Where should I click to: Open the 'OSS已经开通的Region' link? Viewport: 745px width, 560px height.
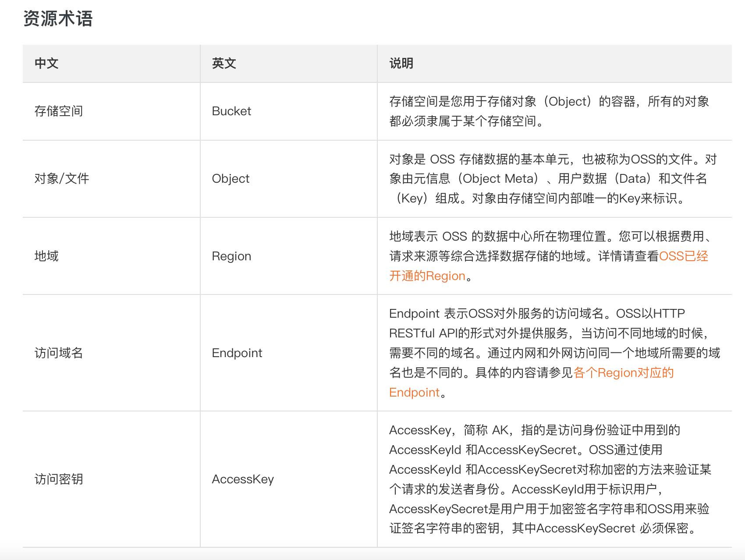tap(683, 256)
